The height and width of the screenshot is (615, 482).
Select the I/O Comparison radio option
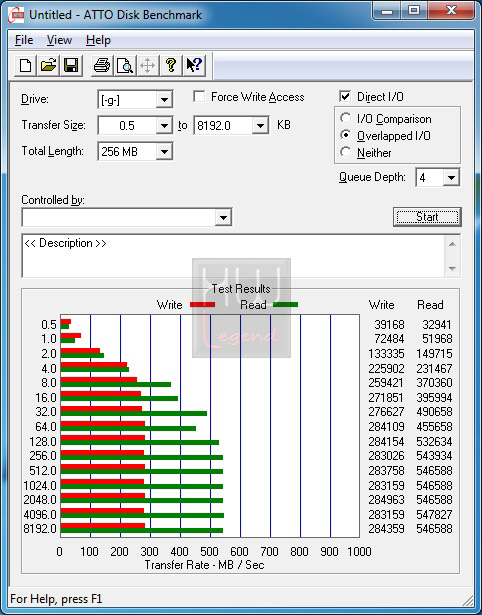point(346,118)
